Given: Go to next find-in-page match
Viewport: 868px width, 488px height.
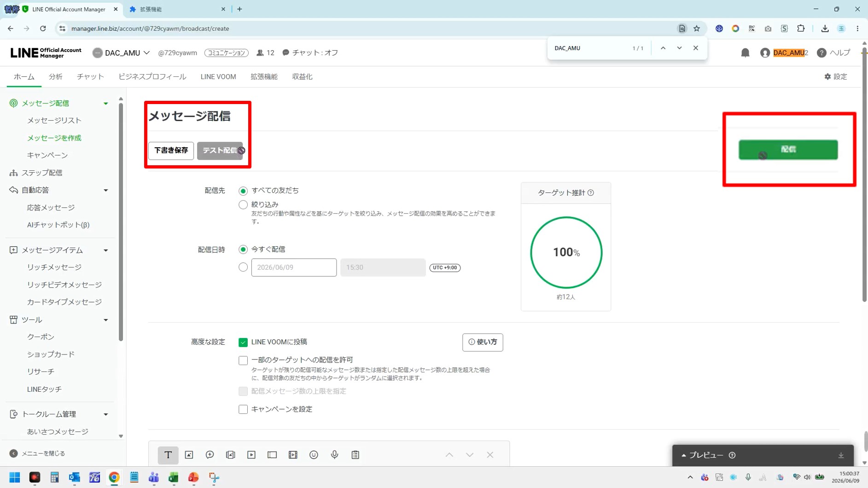Looking at the screenshot, I should (679, 48).
